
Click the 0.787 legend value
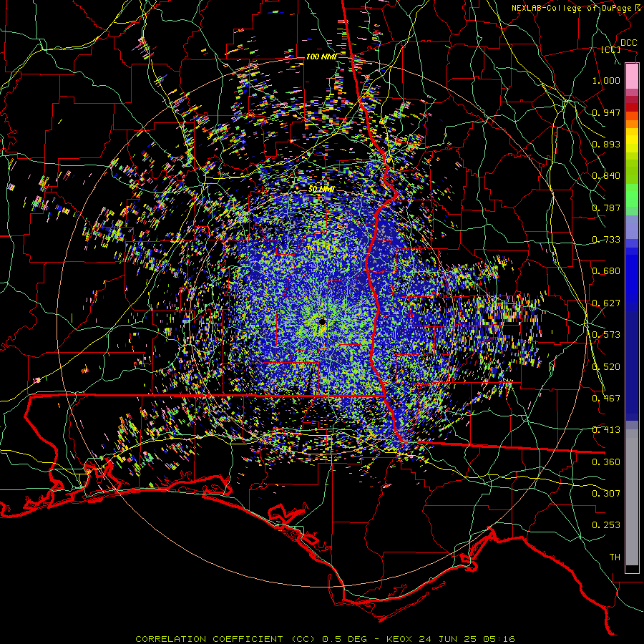[x=606, y=208]
